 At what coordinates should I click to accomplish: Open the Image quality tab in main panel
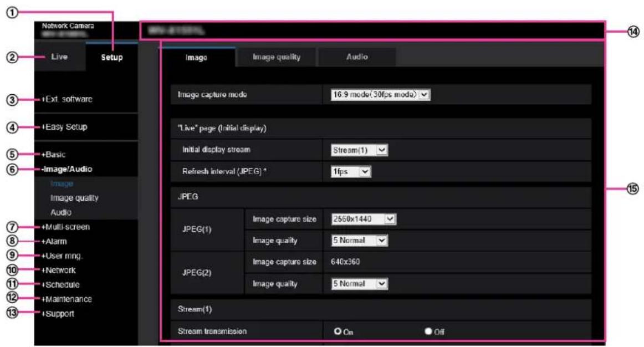pos(277,57)
